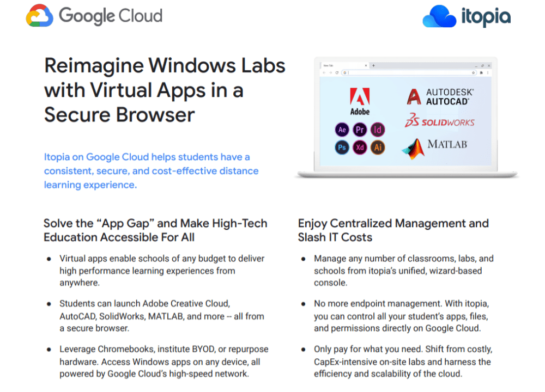Click the "Google Cloud" wordmark text
Screen dimensions: 545x392
coord(111,16)
